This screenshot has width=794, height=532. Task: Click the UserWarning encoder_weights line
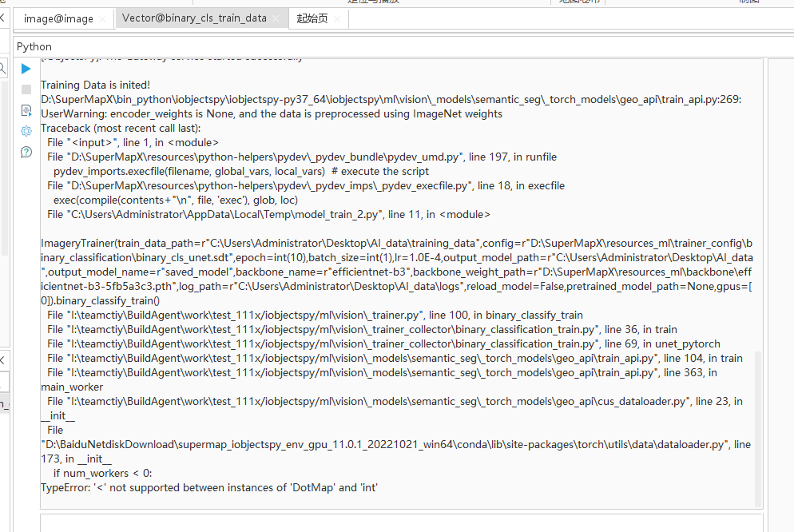(272, 114)
